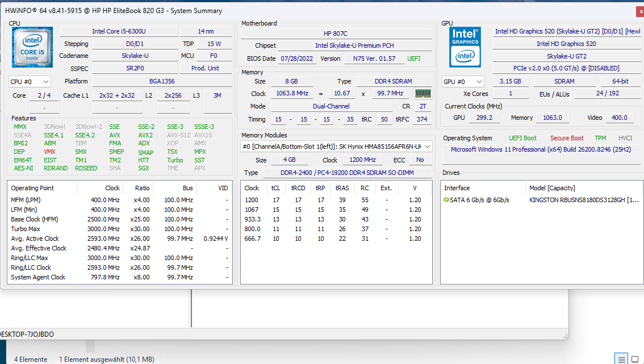Click the 4 GB module size field
This screenshot has height=364, width=644.
(x=290, y=160)
